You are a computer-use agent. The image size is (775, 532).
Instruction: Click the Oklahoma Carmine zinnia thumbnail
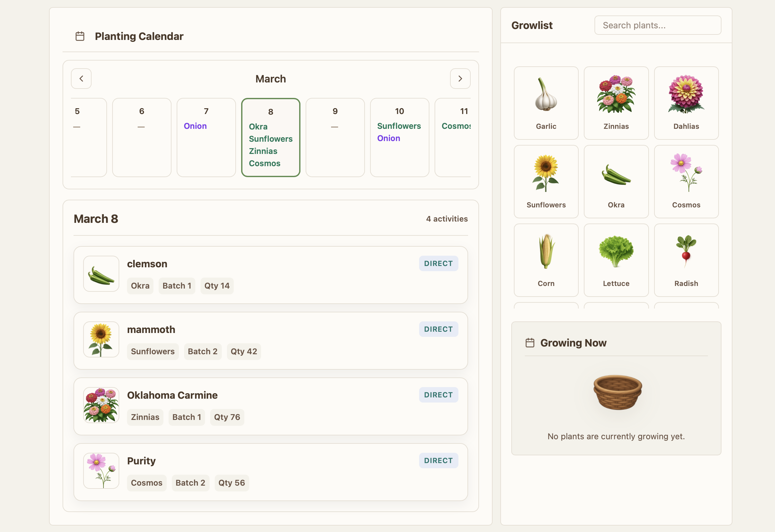click(101, 405)
